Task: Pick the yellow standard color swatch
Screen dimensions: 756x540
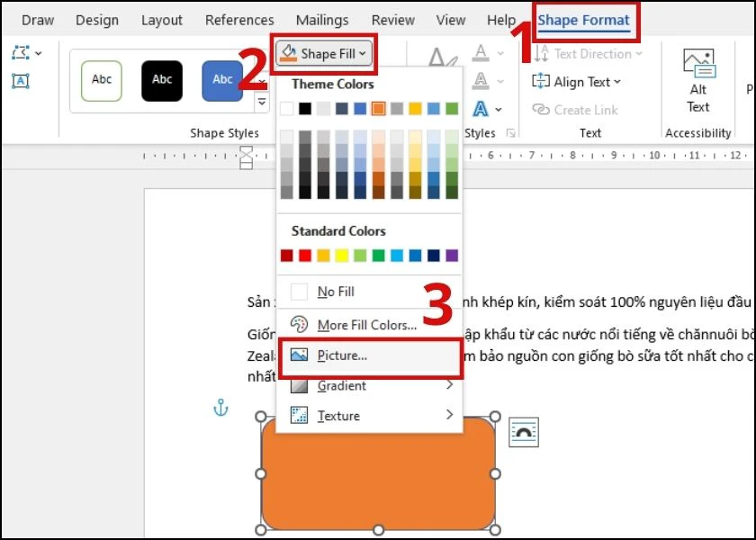Action: (x=342, y=256)
